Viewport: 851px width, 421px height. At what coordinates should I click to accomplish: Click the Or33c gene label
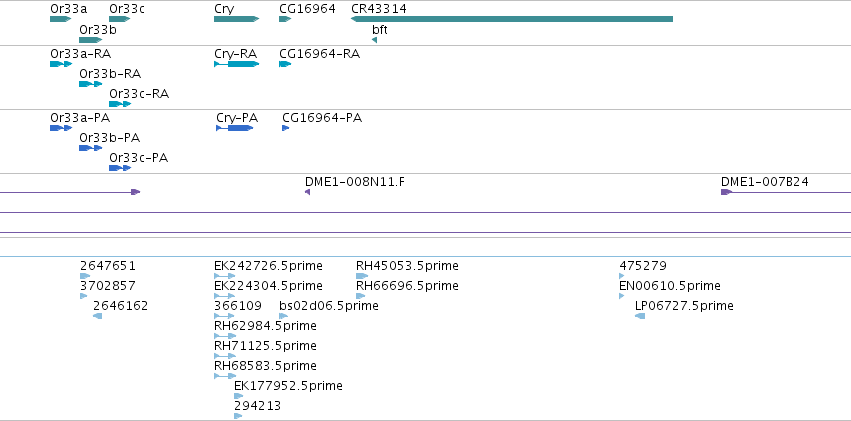tap(127, 9)
